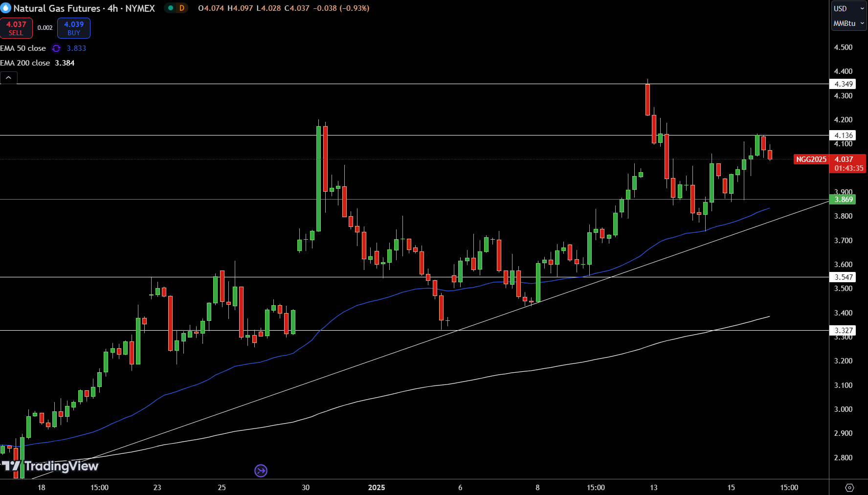Click the 4.500 price scale label
This screenshot has height=495, width=868.
coord(843,47)
